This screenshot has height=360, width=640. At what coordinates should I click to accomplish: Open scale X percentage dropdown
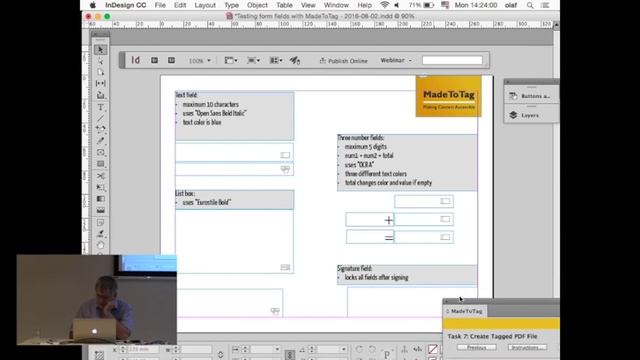pos(277,349)
